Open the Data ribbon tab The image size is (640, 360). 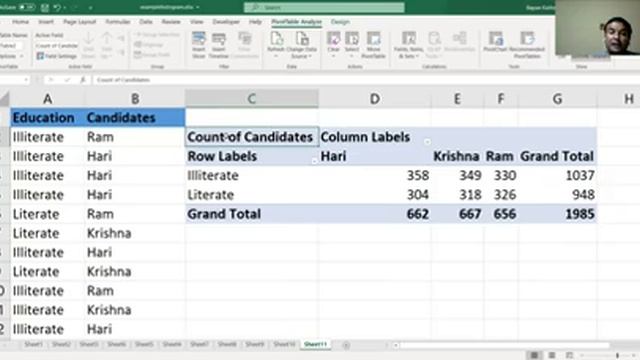pos(146,22)
